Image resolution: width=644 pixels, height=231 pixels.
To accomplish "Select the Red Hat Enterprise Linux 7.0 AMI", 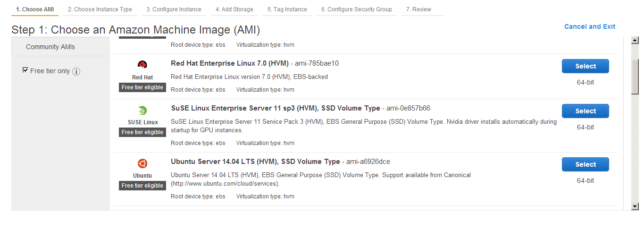I will point(585,66).
